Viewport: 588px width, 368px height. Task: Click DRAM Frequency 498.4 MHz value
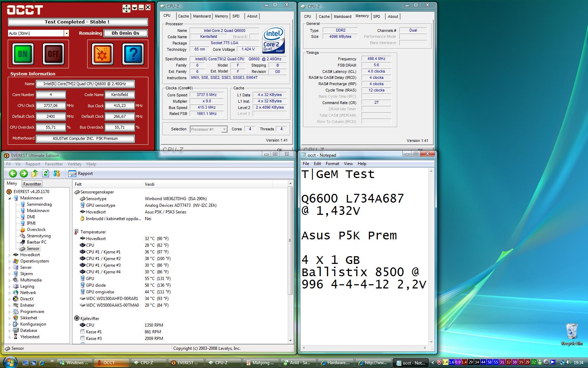pos(376,59)
